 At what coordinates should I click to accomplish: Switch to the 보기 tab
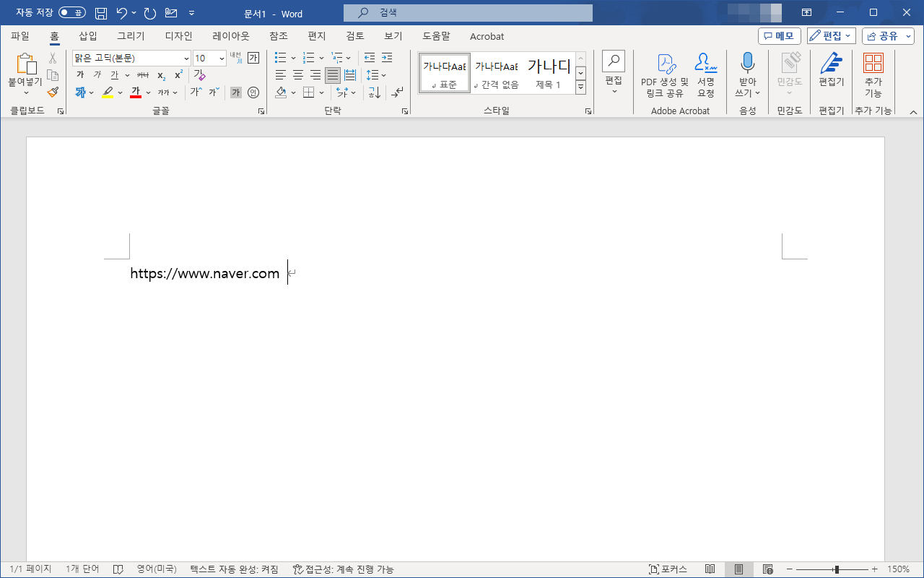pyautogui.click(x=393, y=36)
